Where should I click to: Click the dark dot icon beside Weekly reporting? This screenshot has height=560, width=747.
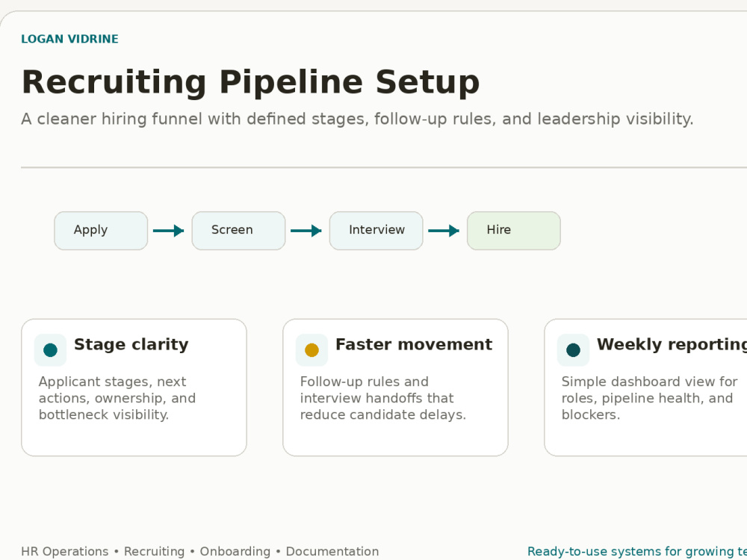click(573, 350)
